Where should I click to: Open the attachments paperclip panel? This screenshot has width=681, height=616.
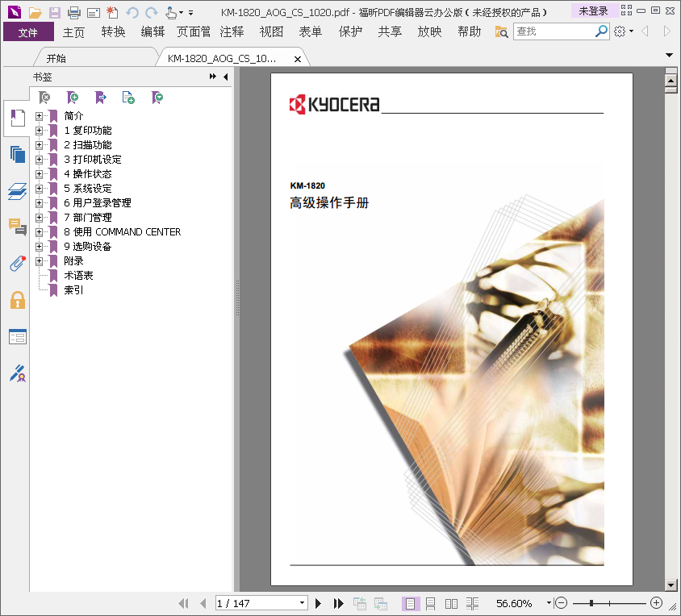(x=18, y=264)
